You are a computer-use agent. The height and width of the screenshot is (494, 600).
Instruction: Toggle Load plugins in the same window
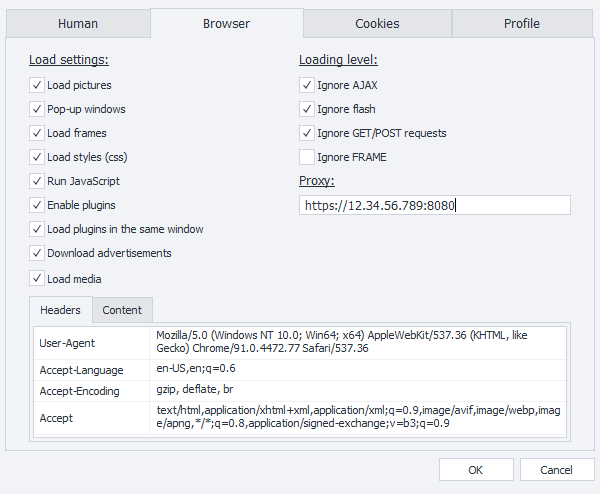[x=37, y=229]
